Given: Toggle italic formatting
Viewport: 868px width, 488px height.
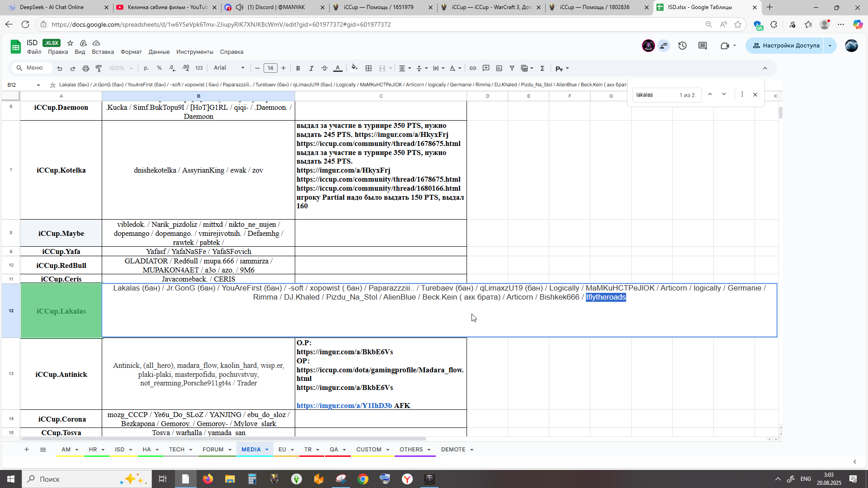Looking at the screenshot, I should pos(311,68).
